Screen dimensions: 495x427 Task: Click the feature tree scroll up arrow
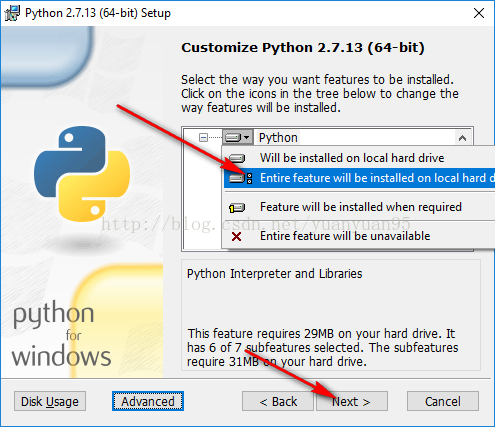(x=462, y=138)
